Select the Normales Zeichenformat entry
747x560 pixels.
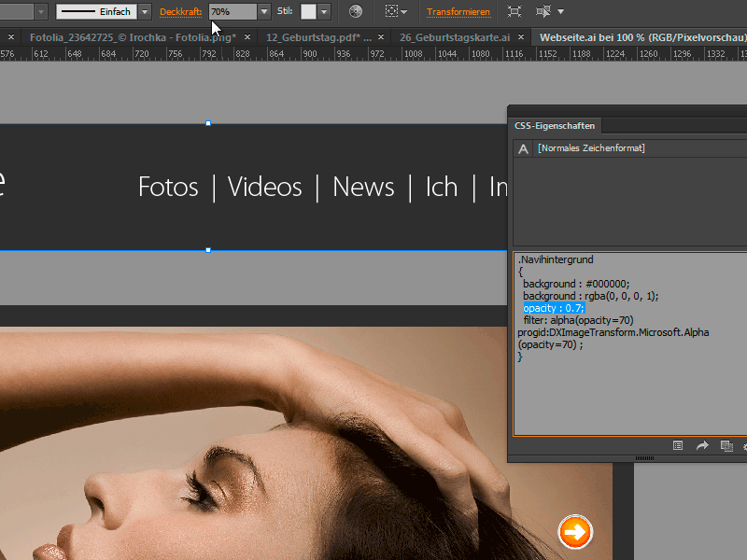(591, 148)
